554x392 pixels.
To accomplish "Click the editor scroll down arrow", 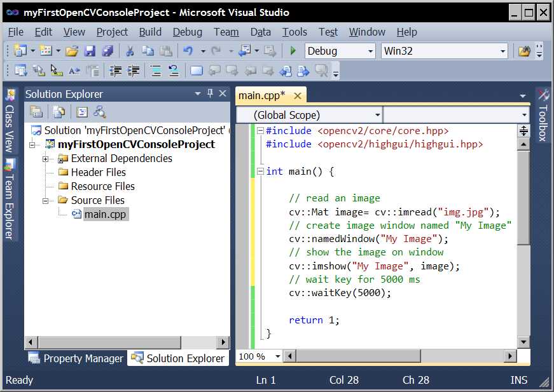I will pyautogui.click(x=523, y=342).
